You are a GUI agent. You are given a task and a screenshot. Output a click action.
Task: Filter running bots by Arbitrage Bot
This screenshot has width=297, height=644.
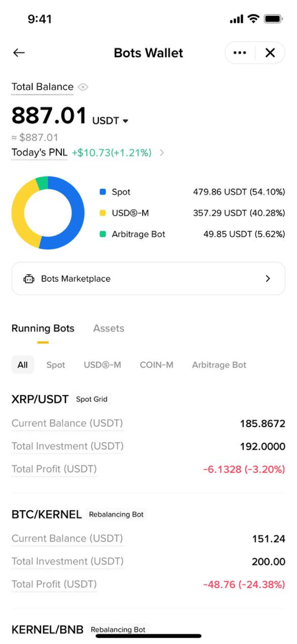pyautogui.click(x=219, y=365)
